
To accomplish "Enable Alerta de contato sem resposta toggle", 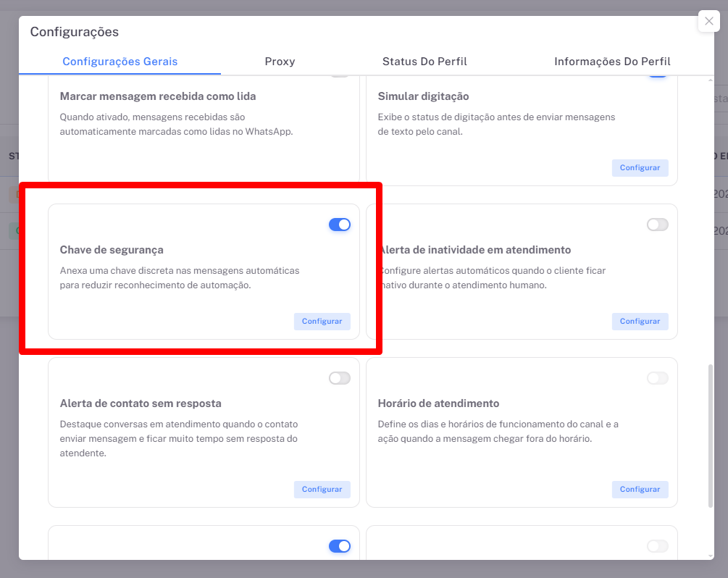I will click(x=340, y=378).
